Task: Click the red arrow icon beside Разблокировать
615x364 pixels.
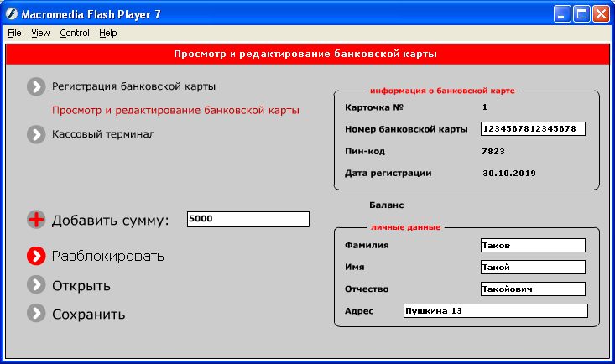Action: coord(36,256)
